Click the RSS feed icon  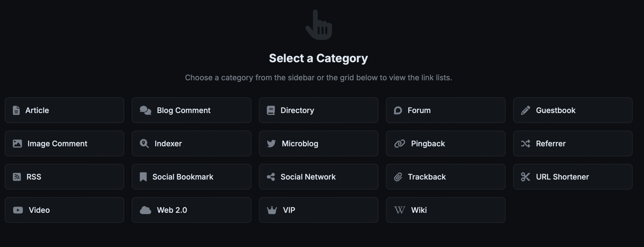pyautogui.click(x=17, y=177)
